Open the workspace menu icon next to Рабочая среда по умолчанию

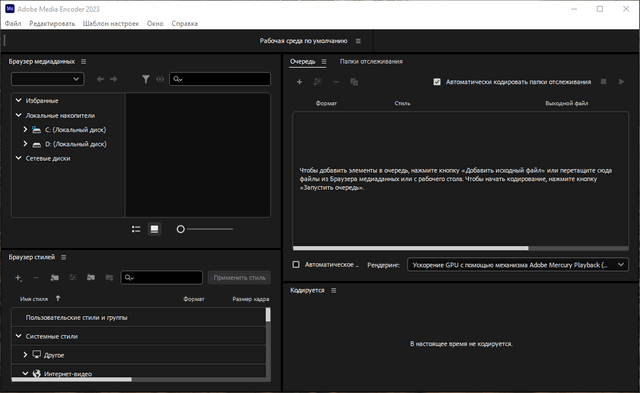click(358, 41)
